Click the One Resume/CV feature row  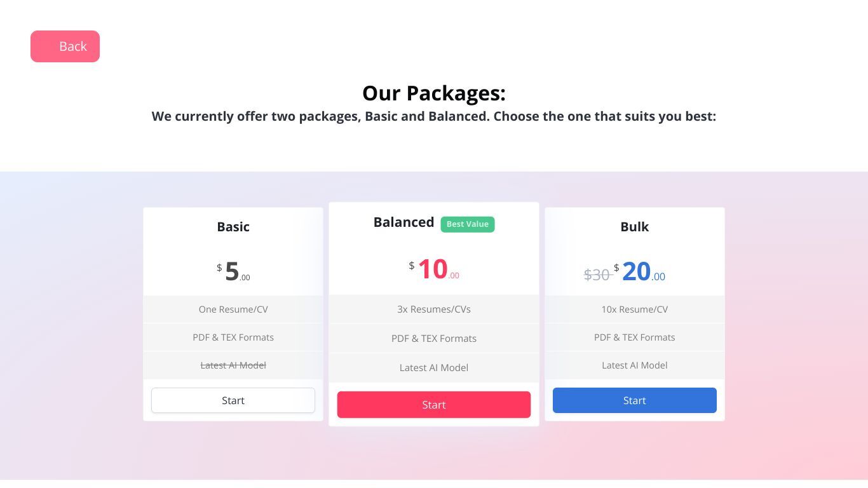click(x=233, y=309)
